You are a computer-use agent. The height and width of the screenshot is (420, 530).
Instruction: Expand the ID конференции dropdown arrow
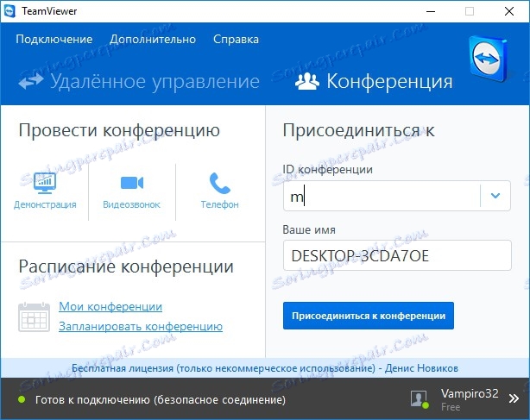(495, 196)
